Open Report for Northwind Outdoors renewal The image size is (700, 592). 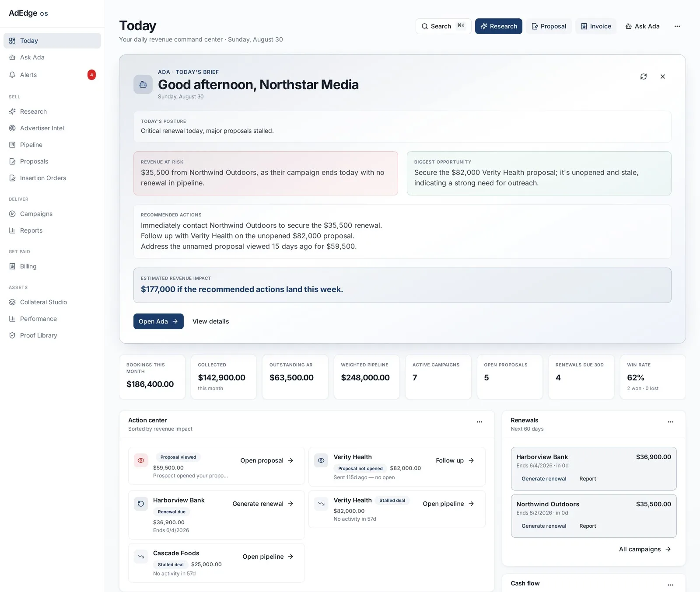coord(588,526)
